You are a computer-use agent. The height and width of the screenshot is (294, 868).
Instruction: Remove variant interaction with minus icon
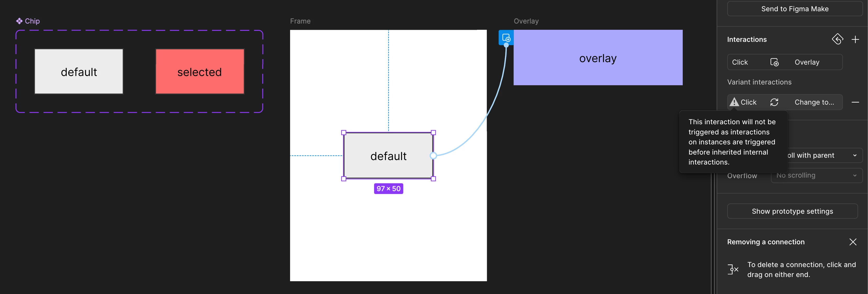click(x=855, y=102)
